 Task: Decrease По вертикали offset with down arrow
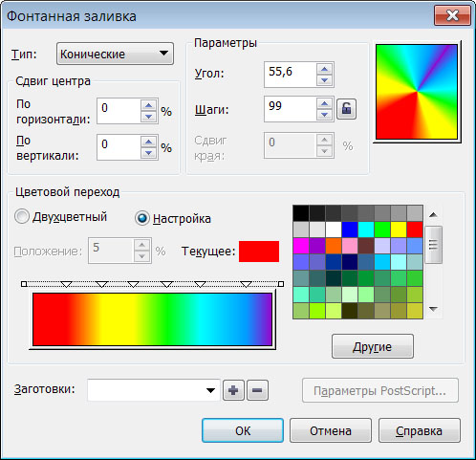[x=148, y=153]
